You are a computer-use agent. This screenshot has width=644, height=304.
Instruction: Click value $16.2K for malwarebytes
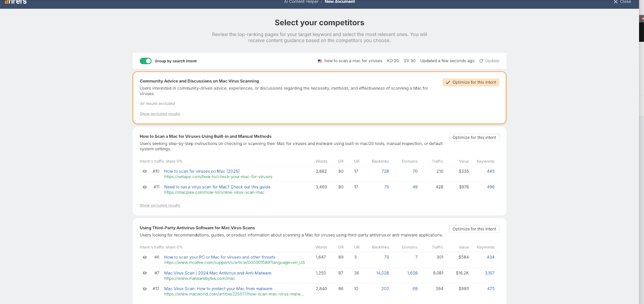462,273
